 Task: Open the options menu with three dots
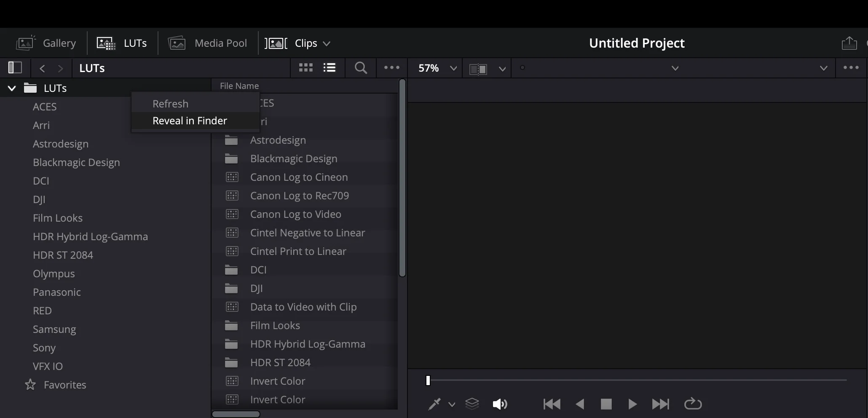pos(391,68)
